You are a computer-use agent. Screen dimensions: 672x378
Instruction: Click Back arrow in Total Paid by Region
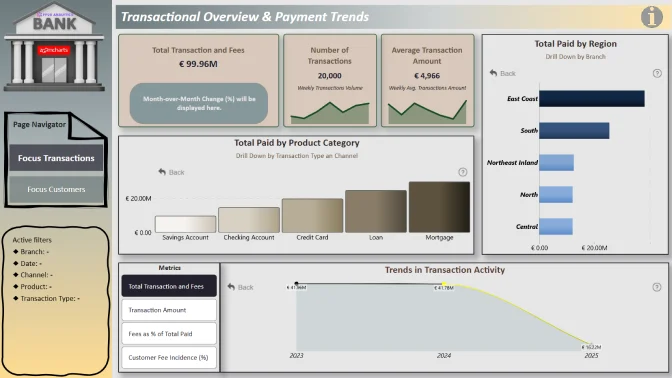point(502,73)
